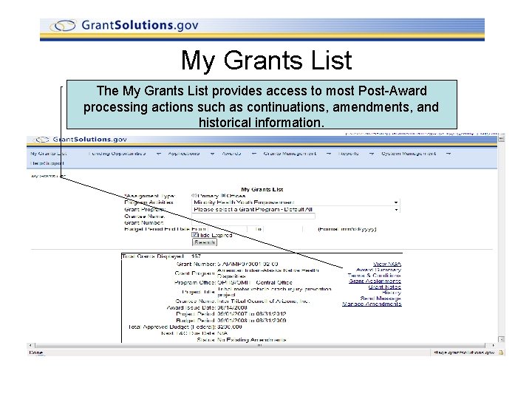Click the status bar padlock icon
Image resolution: width=532 pixels, height=399 pixels.
point(501,352)
